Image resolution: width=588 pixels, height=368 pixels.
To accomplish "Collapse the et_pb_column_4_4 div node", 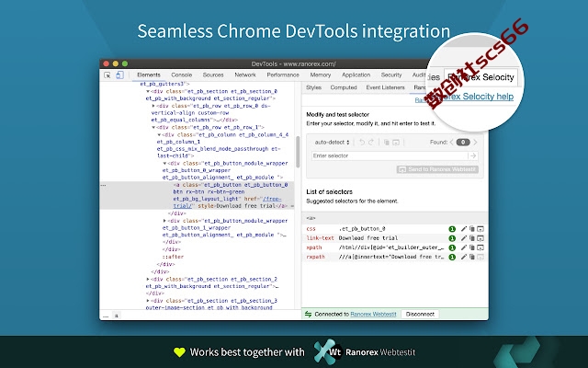I will [159, 134].
